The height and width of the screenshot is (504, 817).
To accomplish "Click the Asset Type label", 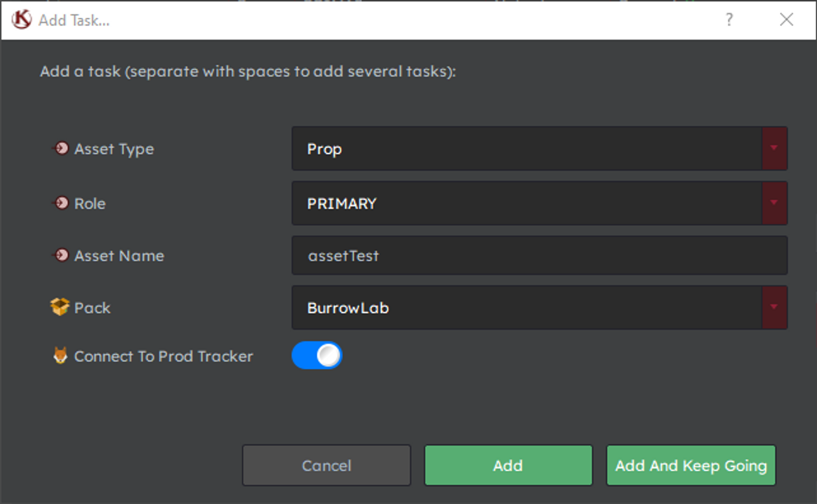I will pyautogui.click(x=114, y=149).
